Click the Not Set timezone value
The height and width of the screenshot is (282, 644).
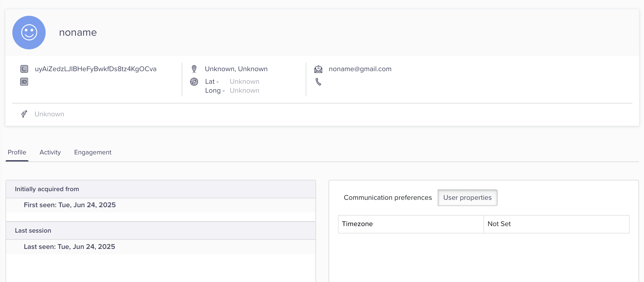[x=499, y=224]
